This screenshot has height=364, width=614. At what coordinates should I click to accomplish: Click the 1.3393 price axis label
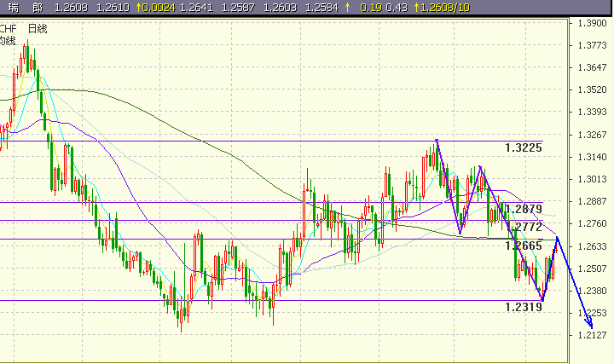tap(592, 113)
